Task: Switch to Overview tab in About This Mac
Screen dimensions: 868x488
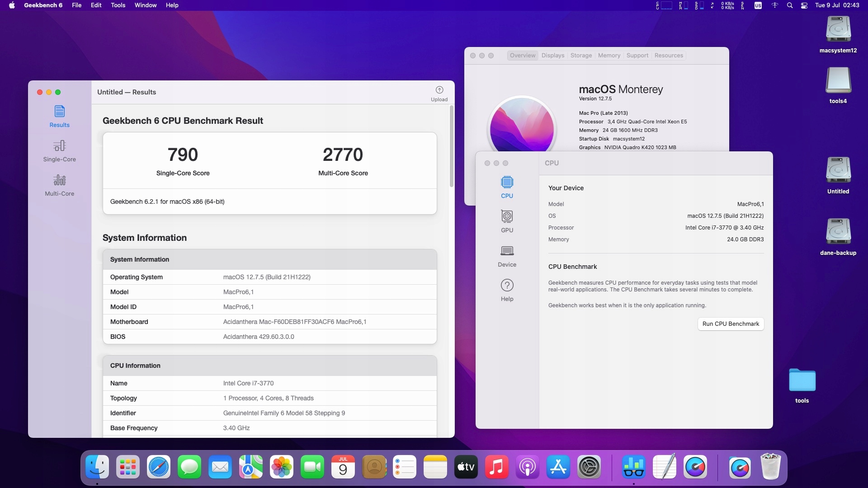Action: coord(523,56)
